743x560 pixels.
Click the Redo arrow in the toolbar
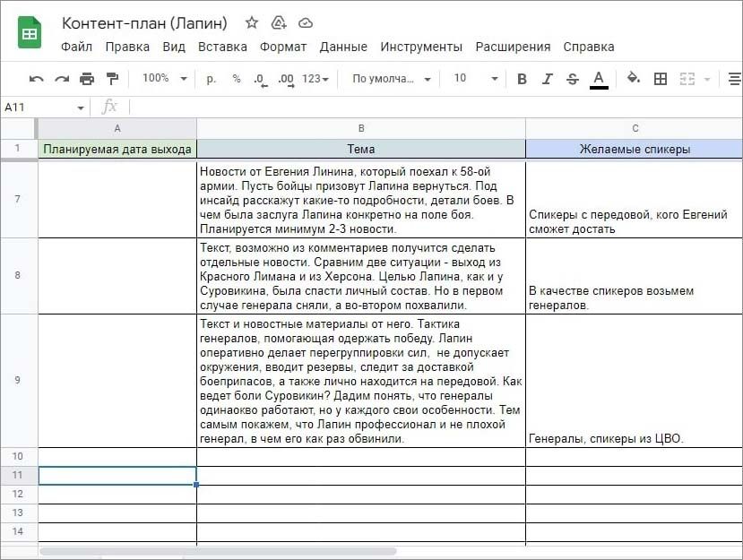point(62,79)
